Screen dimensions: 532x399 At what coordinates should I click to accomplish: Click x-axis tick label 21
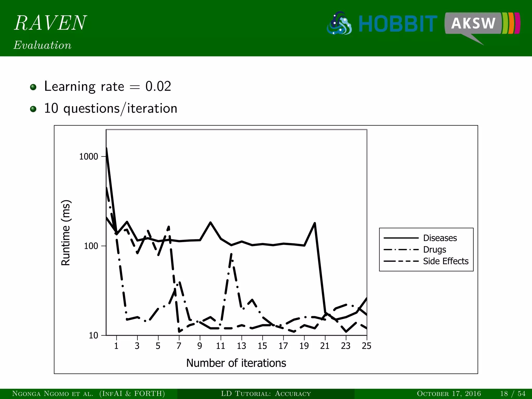tap(325, 346)
